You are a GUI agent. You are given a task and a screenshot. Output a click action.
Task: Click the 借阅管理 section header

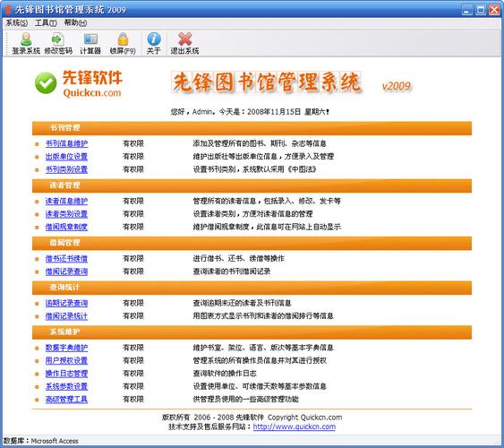(x=252, y=243)
